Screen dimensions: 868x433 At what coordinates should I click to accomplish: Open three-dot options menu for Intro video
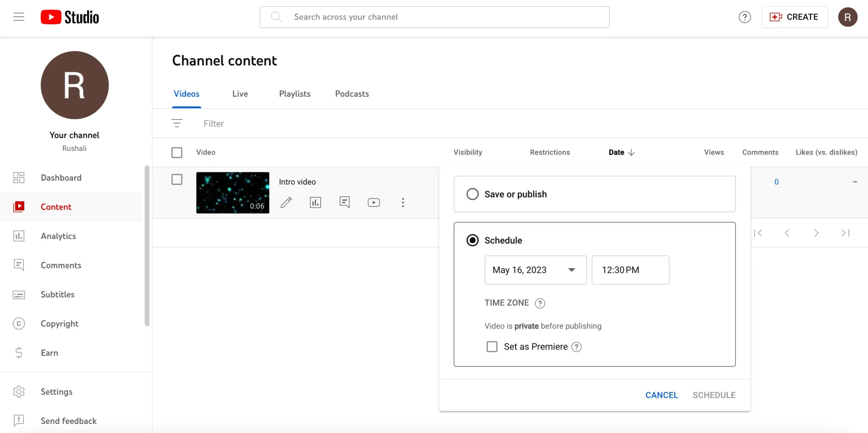pyautogui.click(x=403, y=202)
